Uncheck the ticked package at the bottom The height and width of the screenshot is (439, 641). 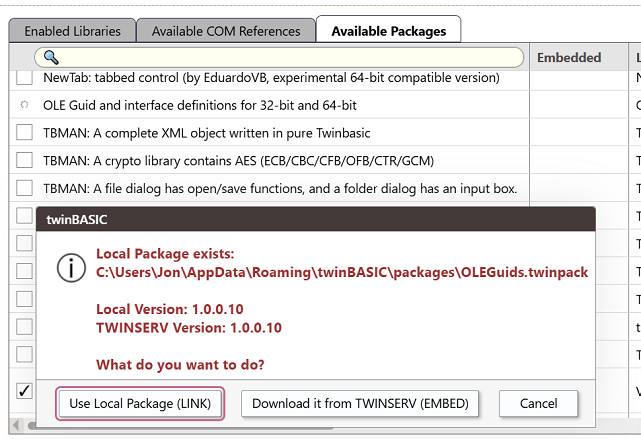(x=24, y=391)
